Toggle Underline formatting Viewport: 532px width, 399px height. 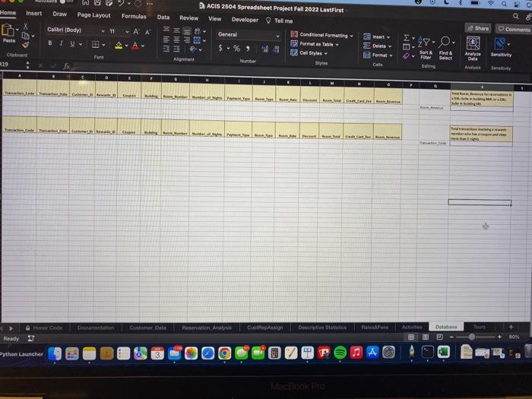72,44
